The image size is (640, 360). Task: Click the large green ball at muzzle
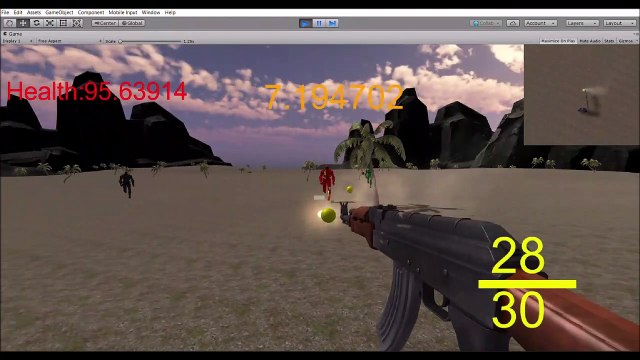328,215
